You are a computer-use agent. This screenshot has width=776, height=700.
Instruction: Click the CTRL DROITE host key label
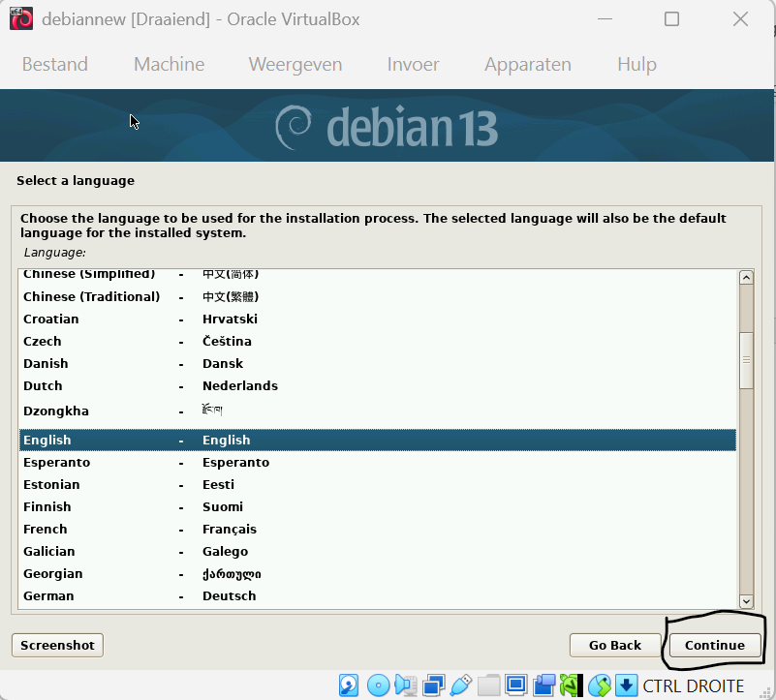[693, 686]
